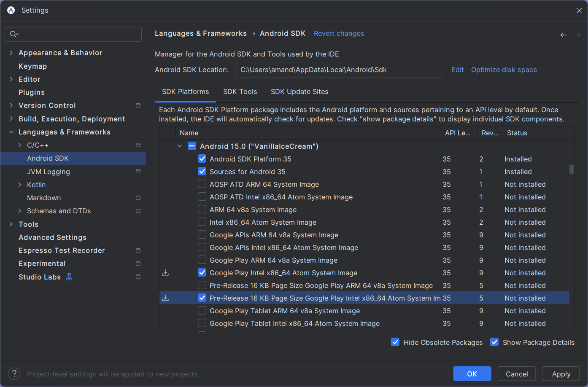Click the Android Studio logo in the title bar

(x=11, y=10)
